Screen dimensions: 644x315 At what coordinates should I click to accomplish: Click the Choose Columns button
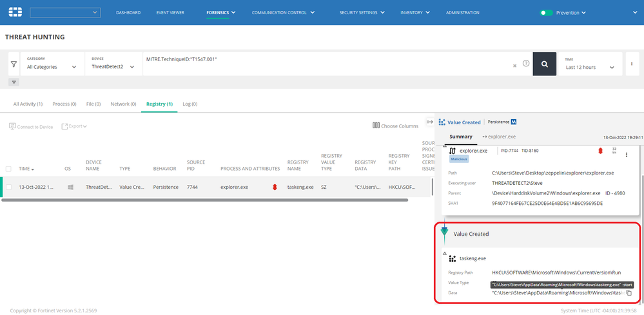(x=395, y=126)
